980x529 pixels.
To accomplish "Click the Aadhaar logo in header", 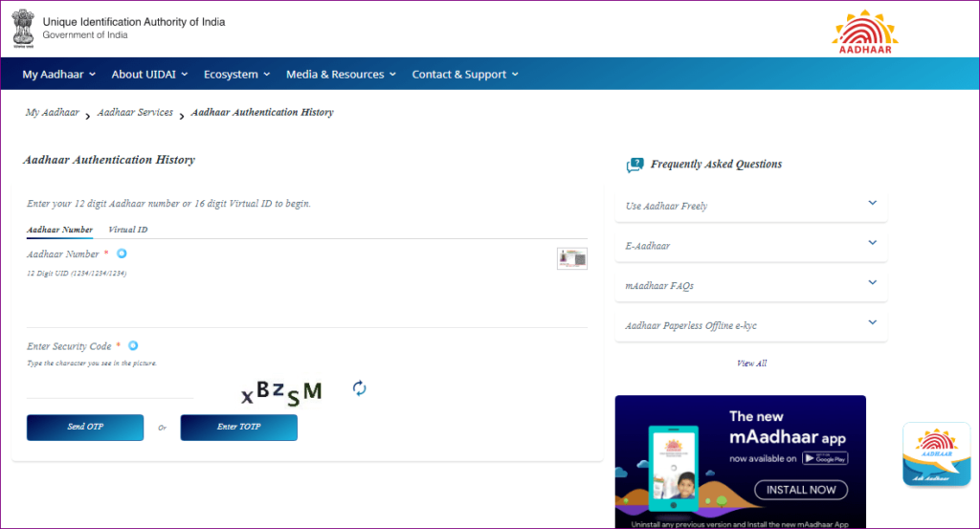I will pos(862,32).
